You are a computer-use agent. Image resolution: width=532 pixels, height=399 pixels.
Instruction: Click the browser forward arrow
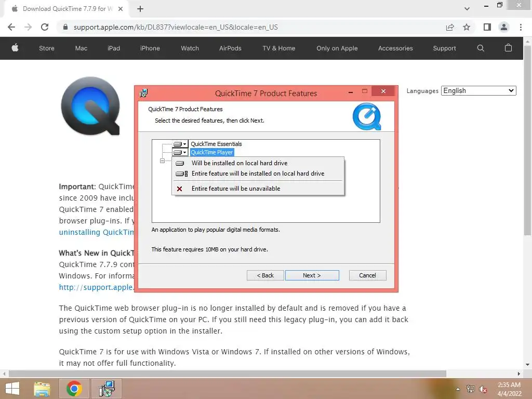point(28,27)
